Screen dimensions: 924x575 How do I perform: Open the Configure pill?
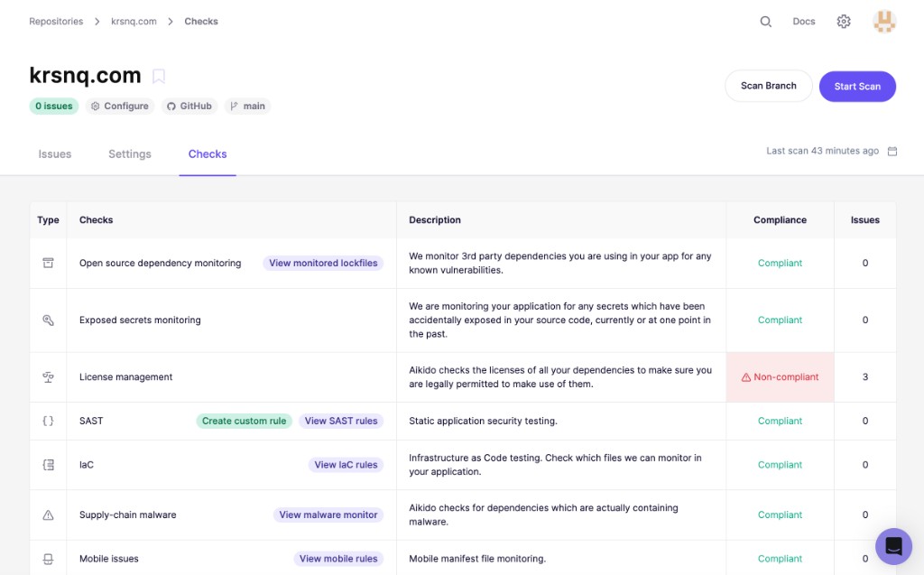click(x=120, y=107)
